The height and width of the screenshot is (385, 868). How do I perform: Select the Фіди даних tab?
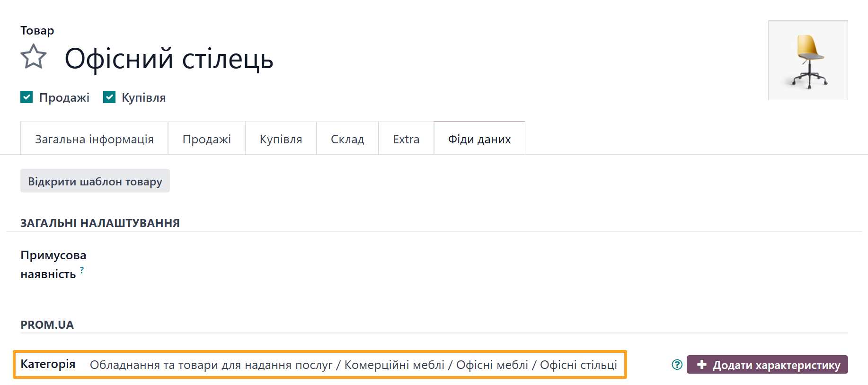click(x=479, y=139)
